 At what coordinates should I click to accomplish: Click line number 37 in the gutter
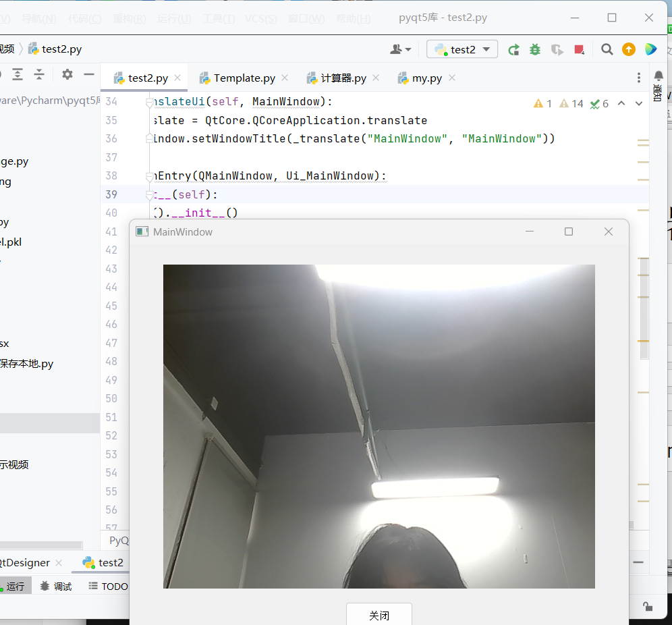coord(111,157)
